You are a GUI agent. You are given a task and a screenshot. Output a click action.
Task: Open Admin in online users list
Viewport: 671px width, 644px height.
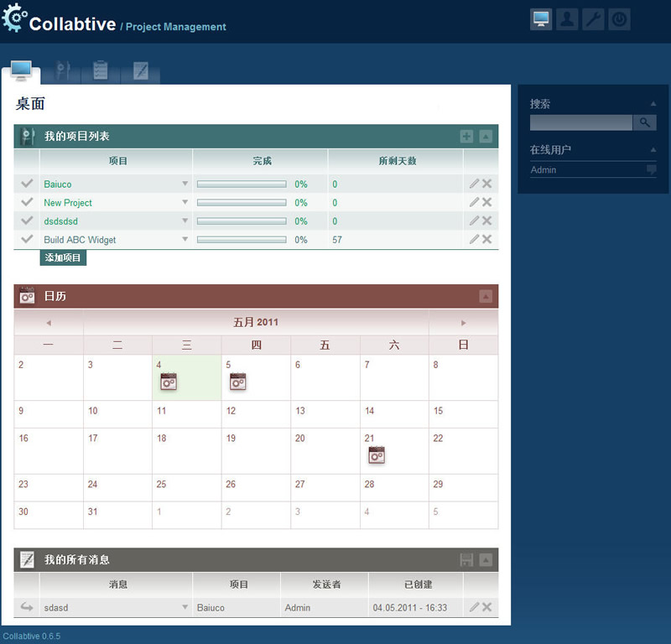click(x=544, y=170)
